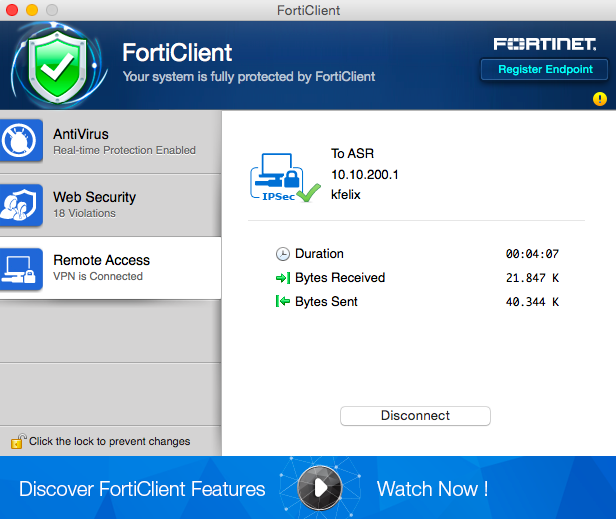Image resolution: width=616 pixels, height=519 pixels.
Task: Click the AntiVirus bug shield icon
Action: pos(22,141)
